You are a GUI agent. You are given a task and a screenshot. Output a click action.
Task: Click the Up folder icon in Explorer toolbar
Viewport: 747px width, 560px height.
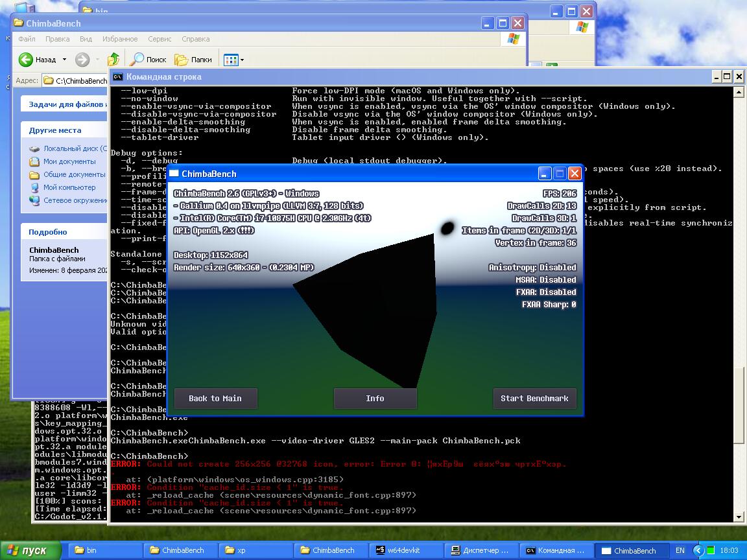pyautogui.click(x=113, y=60)
